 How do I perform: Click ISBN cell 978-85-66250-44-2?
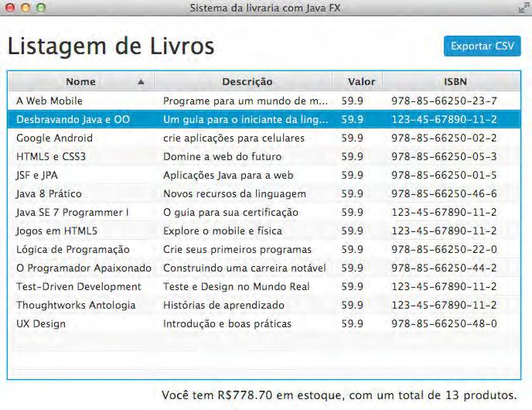(444, 268)
